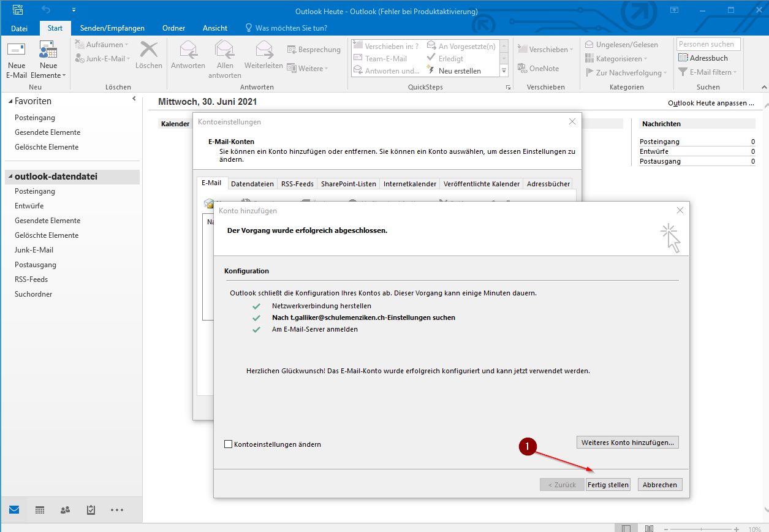Switch to the Datendateien tab
This screenshot has width=769, height=532.
252,184
